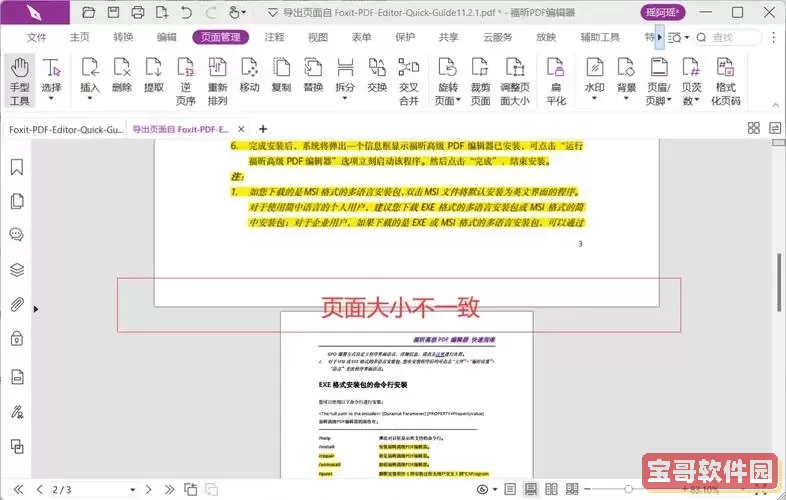
Task: Toggle single page view mode
Action: [x=510, y=489]
